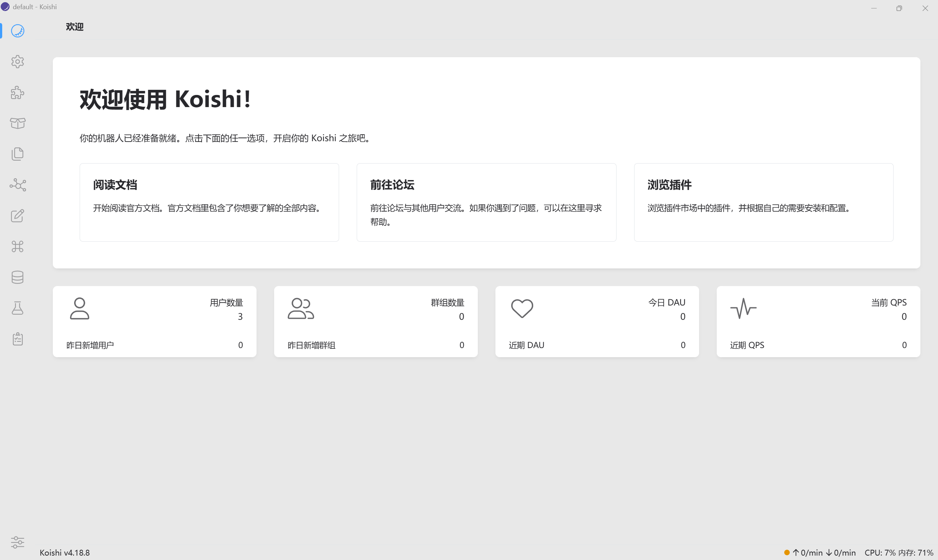Screen dimensions: 938x560
Task: Open the database icon in sidebar
Action: (x=18, y=277)
